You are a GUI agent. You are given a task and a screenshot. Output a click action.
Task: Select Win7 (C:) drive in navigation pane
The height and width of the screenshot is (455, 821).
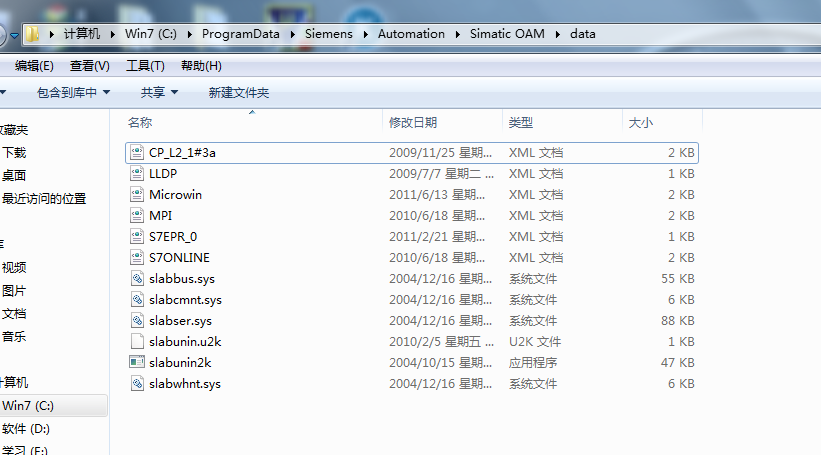click(28, 406)
